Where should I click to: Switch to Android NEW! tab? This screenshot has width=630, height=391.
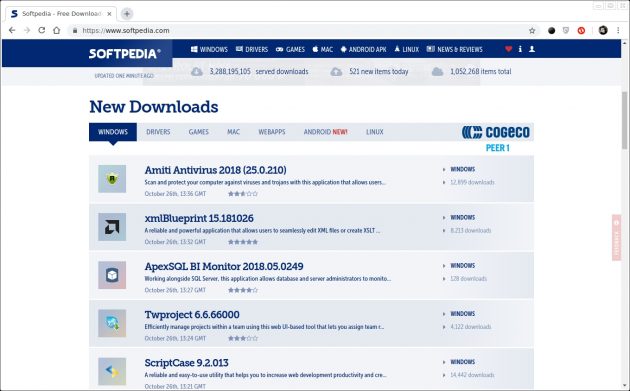pyautogui.click(x=325, y=132)
